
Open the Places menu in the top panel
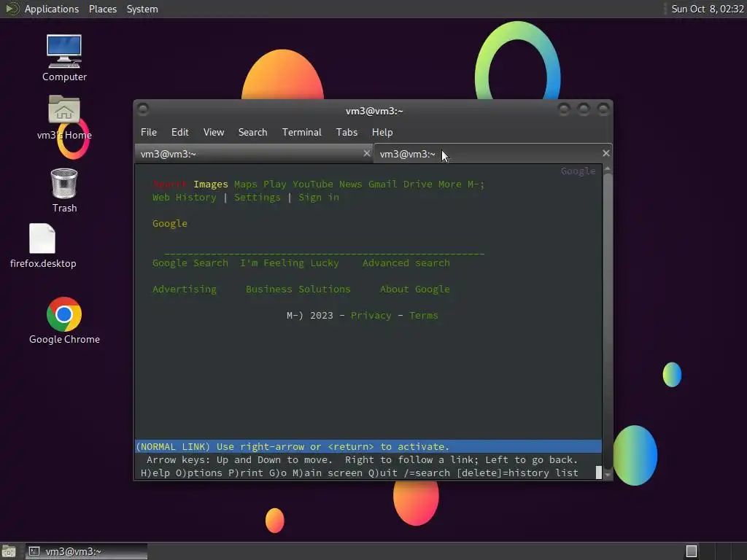pyautogui.click(x=102, y=9)
